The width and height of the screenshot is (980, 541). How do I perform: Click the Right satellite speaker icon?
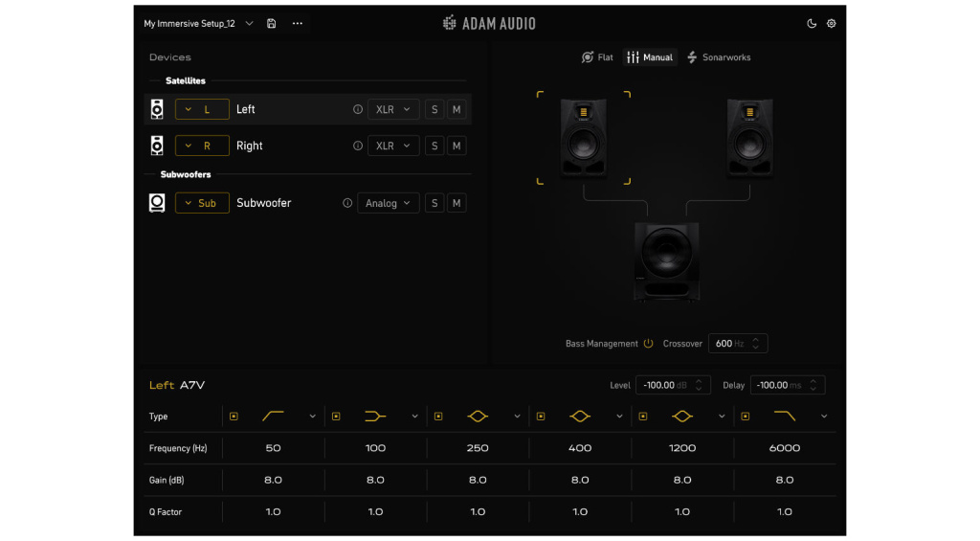pyautogui.click(x=157, y=146)
